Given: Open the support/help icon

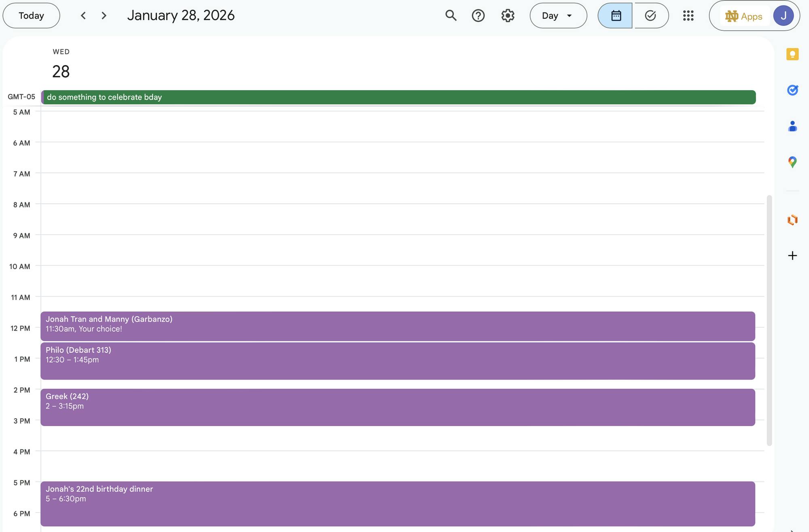Looking at the screenshot, I should click(478, 15).
